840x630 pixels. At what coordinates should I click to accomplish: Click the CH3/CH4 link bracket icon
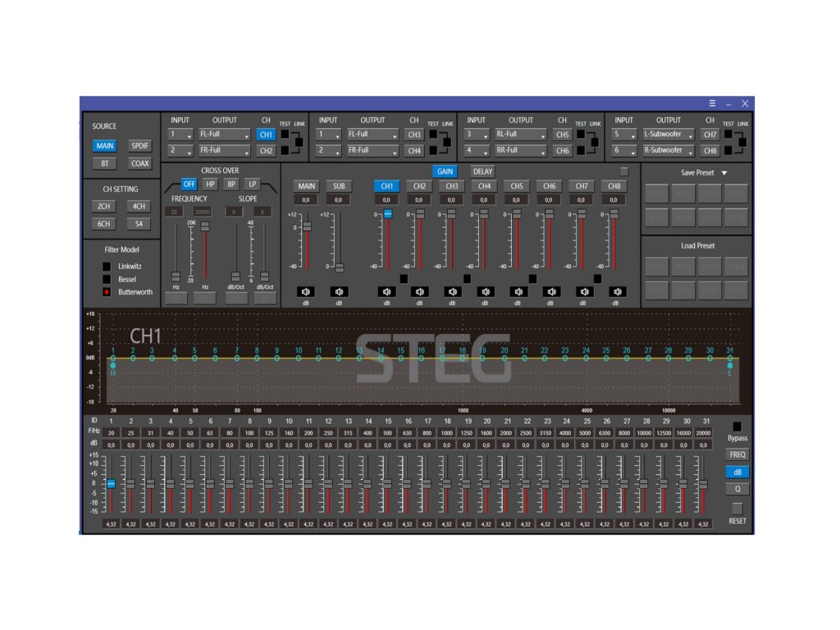(446, 143)
